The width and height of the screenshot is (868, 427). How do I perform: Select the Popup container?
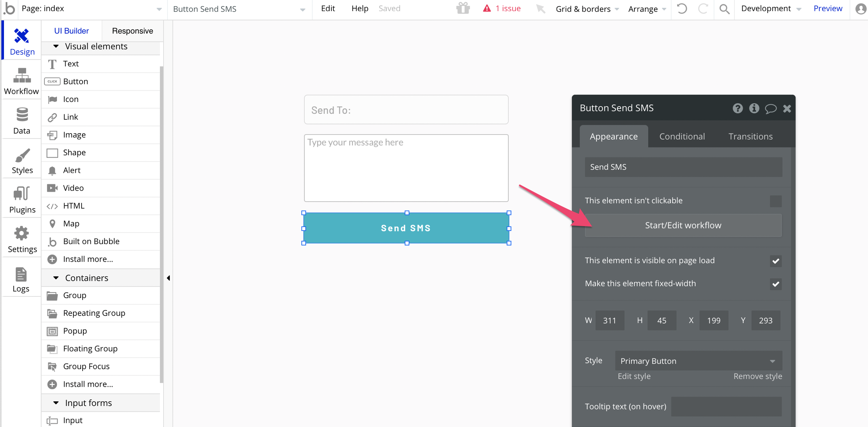click(x=100, y=331)
